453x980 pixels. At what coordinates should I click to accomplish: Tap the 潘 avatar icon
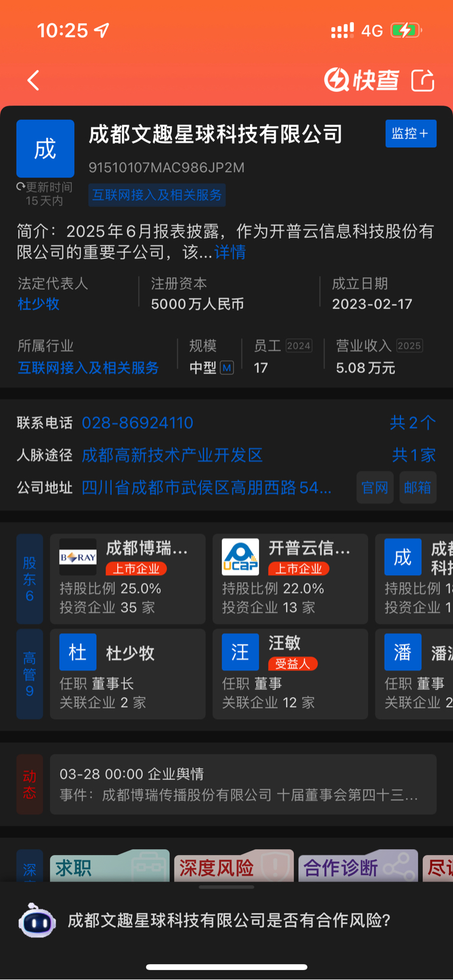coord(403,652)
